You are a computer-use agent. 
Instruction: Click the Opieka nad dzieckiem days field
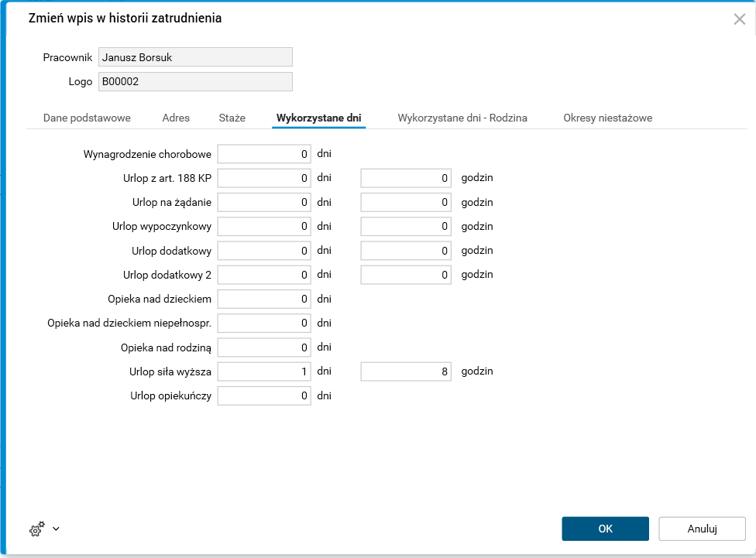tap(263, 299)
